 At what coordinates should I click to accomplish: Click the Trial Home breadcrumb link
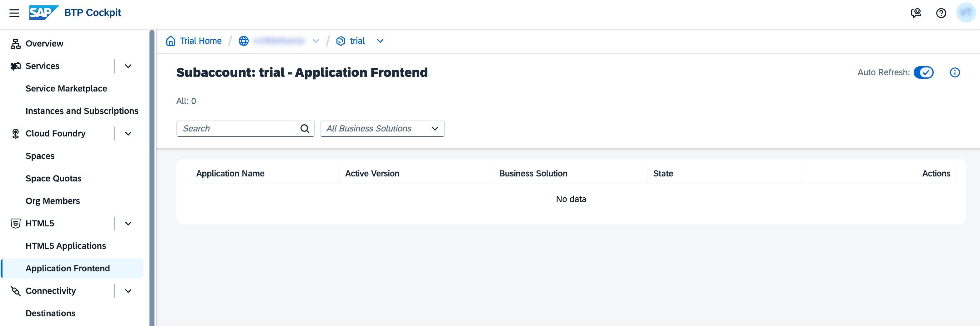(200, 41)
